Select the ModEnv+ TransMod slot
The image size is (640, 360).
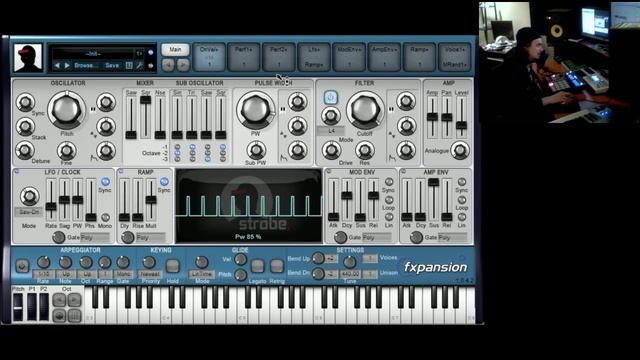point(349,57)
